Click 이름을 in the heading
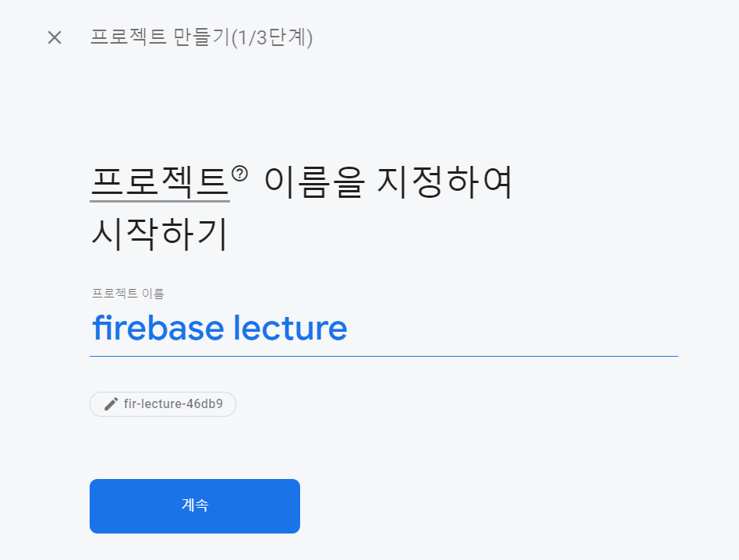739x560 pixels. (313, 183)
